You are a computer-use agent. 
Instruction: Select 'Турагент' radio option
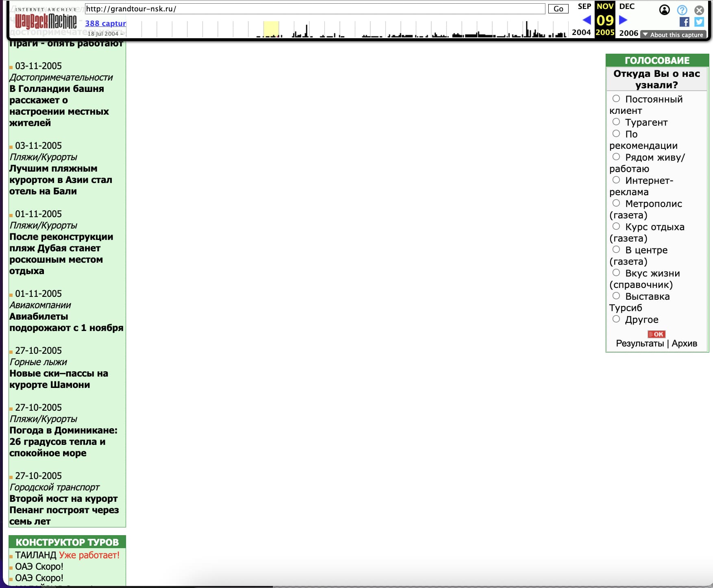pyautogui.click(x=616, y=122)
